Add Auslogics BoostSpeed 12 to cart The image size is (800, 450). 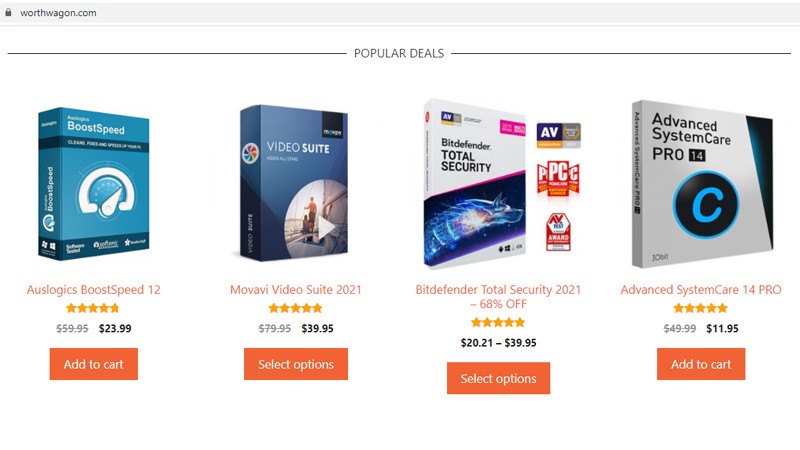point(94,364)
